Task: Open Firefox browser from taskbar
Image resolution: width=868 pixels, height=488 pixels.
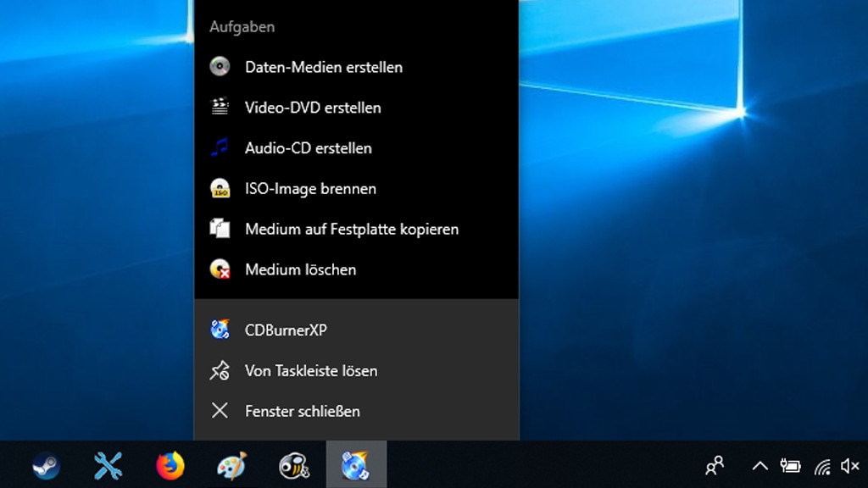Action: pos(170,465)
